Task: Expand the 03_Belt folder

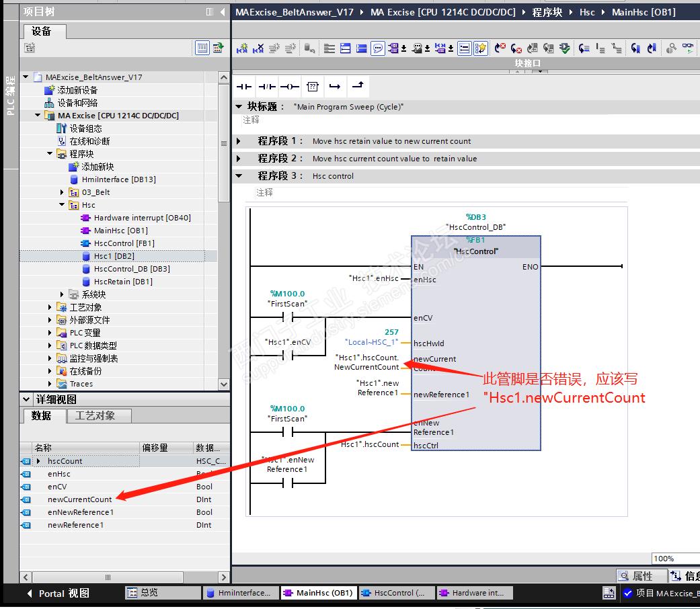Action: [62, 192]
